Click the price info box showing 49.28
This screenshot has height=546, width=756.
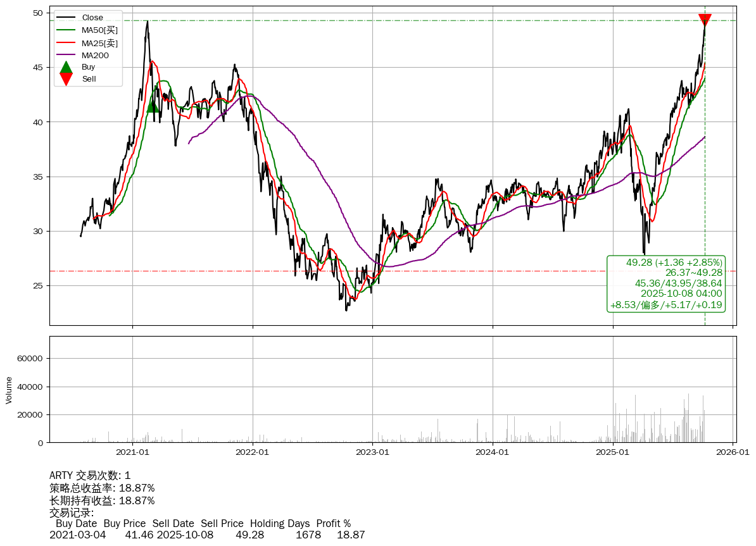[666, 283]
